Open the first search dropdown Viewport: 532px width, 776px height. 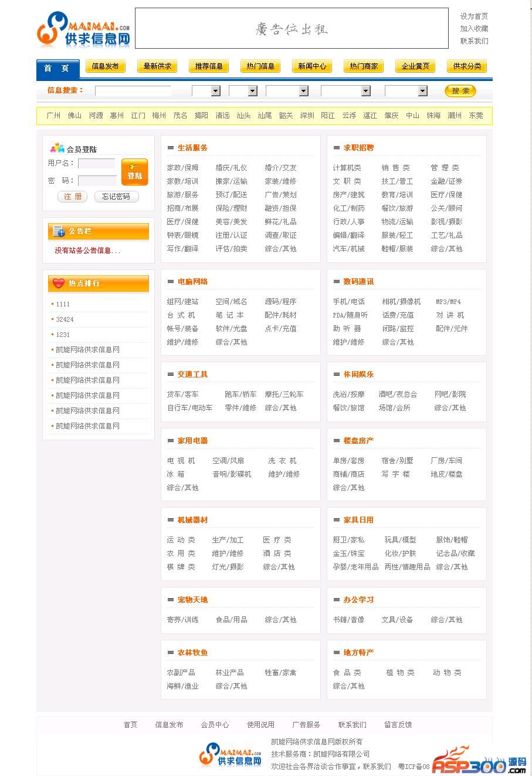[x=206, y=91]
